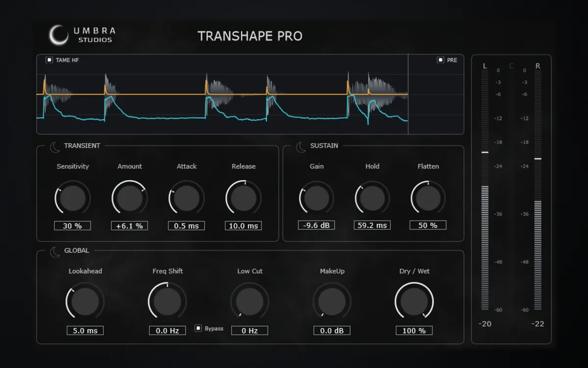Image resolution: width=588 pixels, height=368 pixels.
Task: Toggle the Bypass checkbox
Action: coord(198,328)
